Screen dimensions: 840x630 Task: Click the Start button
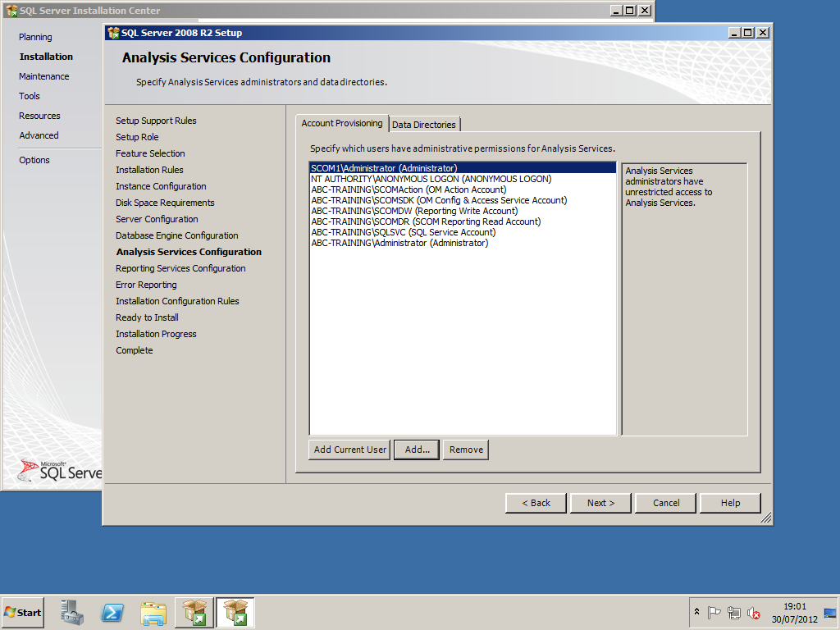[x=22, y=612]
